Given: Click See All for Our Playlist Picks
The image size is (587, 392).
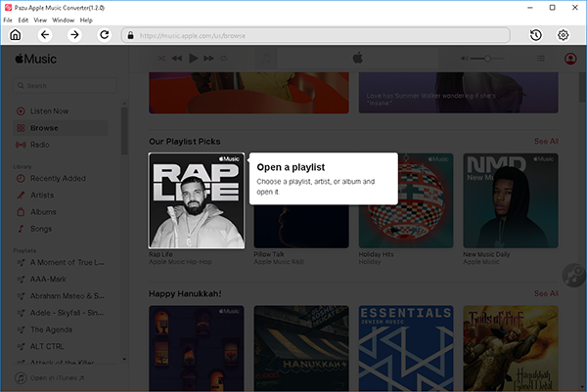Looking at the screenshot, I should 546,142.
